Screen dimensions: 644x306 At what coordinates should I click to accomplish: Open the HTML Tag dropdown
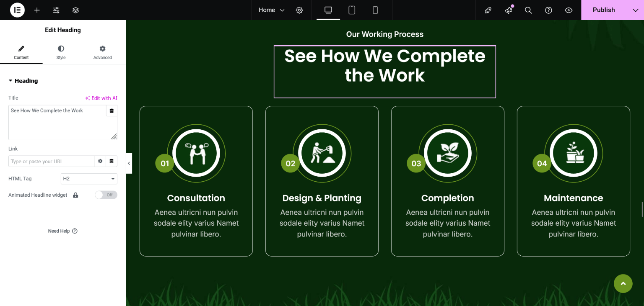click(x=89, y=179)
